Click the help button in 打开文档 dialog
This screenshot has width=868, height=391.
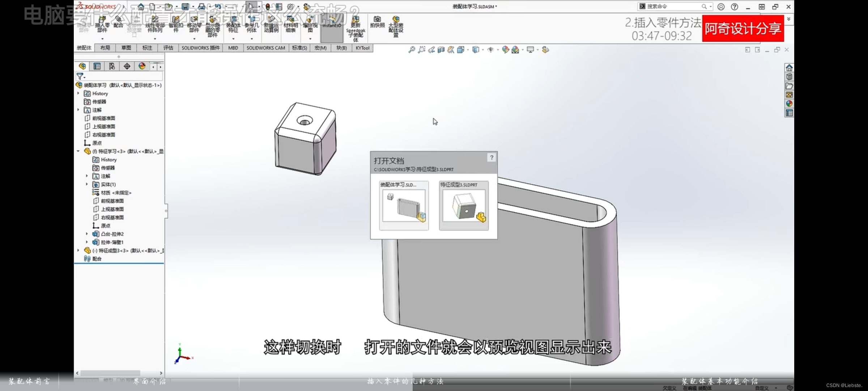[492, 157]
